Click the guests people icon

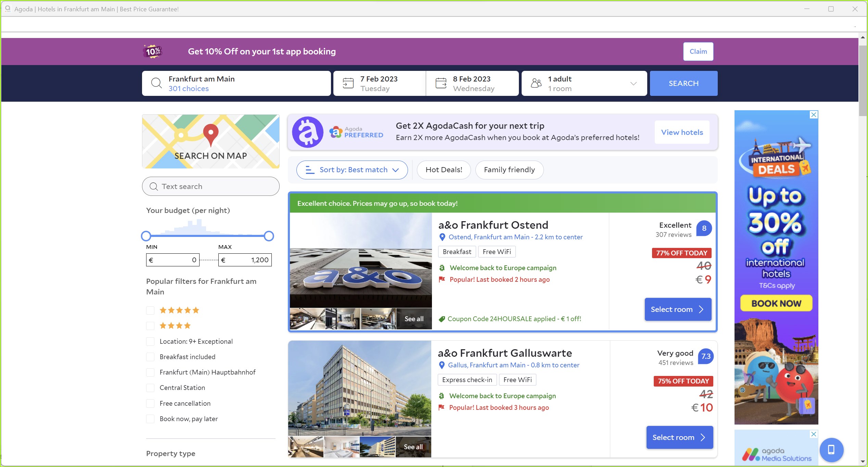pyautogui.click(x=536, y=83)
